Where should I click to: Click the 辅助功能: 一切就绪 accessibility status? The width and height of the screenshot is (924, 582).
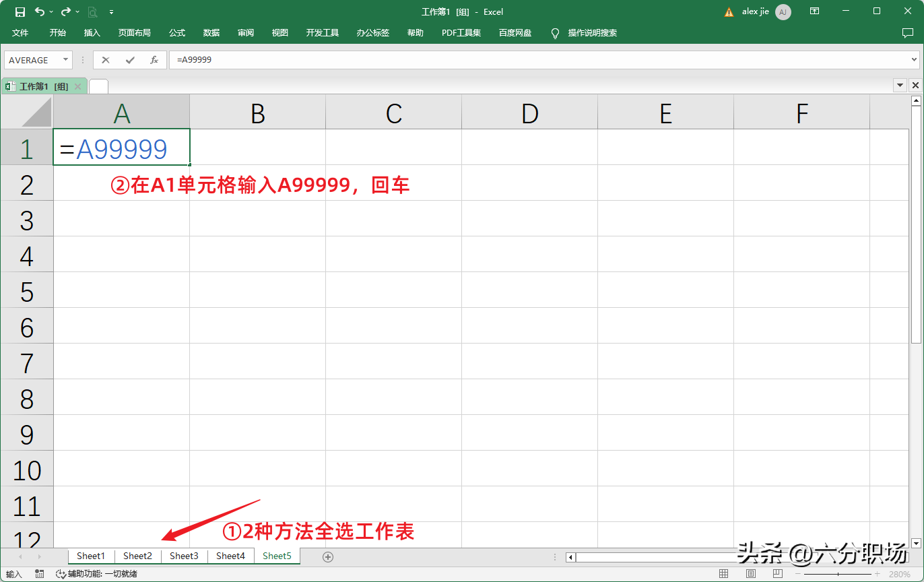pyautogui.click(x=96, y=574)
